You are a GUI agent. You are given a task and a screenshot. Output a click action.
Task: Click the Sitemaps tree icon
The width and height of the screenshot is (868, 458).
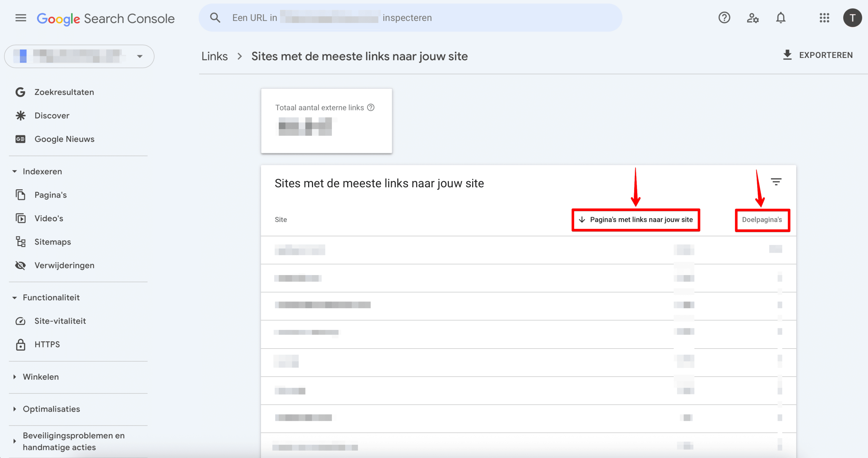pyautogui.click(x=20, y=242)
